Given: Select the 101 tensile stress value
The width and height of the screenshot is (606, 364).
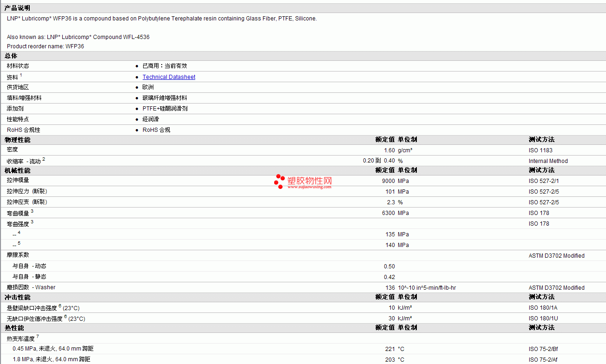Looking at the screenshot, I should [390, 192].
